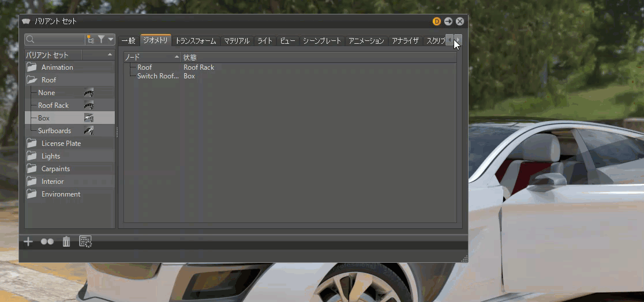Add a new variant set with plus icon
Image resolution: width=644 pixels, height=302 pixels.
click(28, 241)
